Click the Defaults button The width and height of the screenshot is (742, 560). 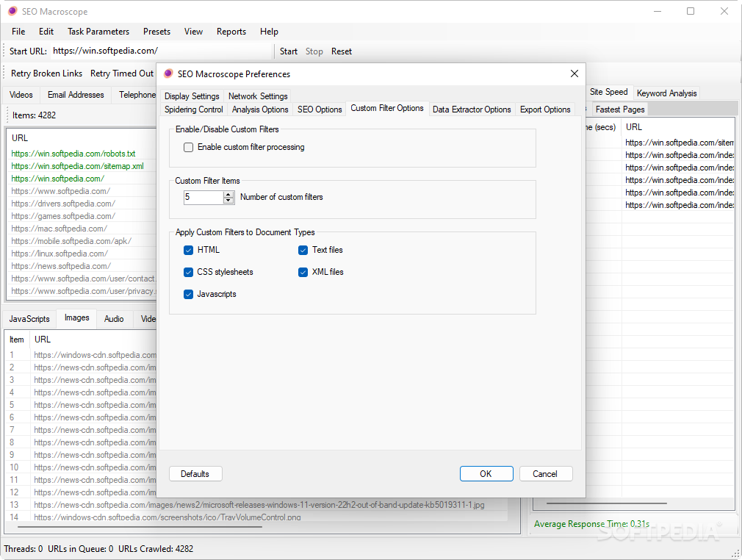click(195, 474)
